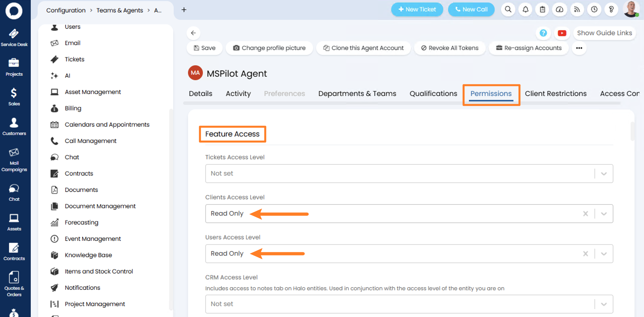Screen dimensions: 644x317
Task: Open Knowledge Base configuration
Action: 88,255
